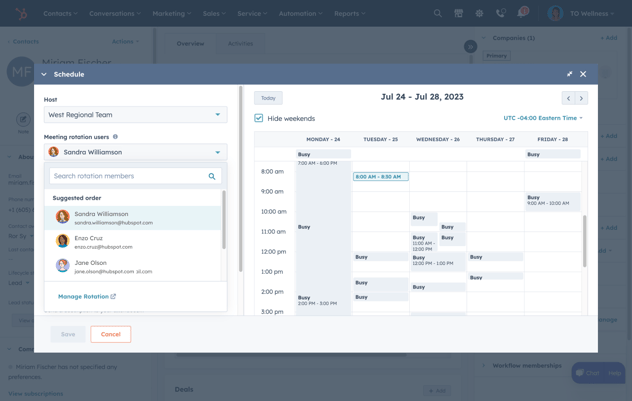632x401 pixels.
Task: Click the search magnifier in rotation members field
Action: pos(212,176)
